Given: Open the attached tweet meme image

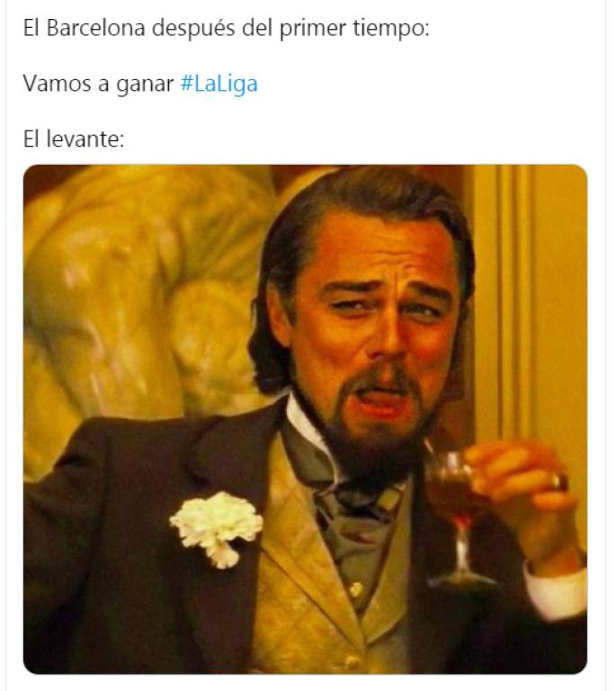Looking at the screenshot, I should 305,419.
